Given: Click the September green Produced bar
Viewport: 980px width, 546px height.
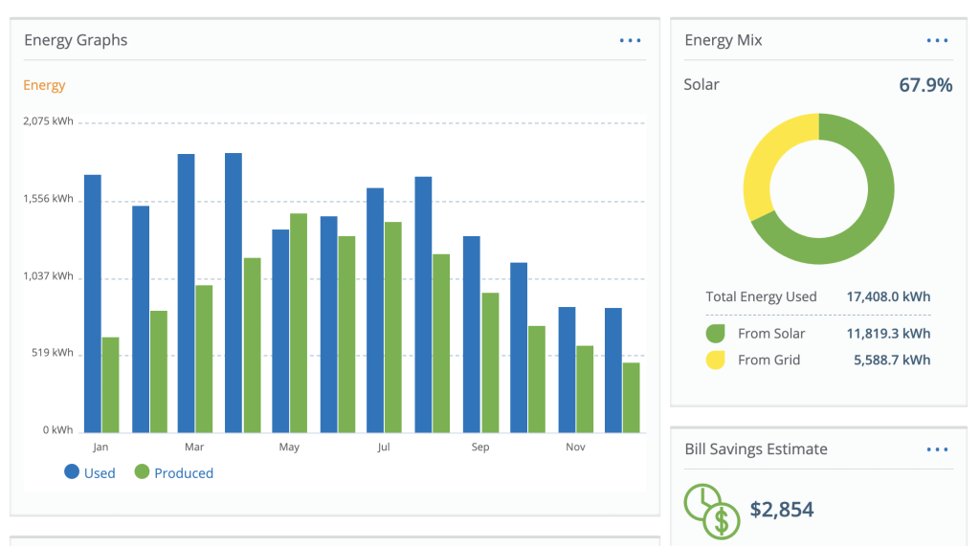Looking at the screenshot, I should [x=491, y=362].
